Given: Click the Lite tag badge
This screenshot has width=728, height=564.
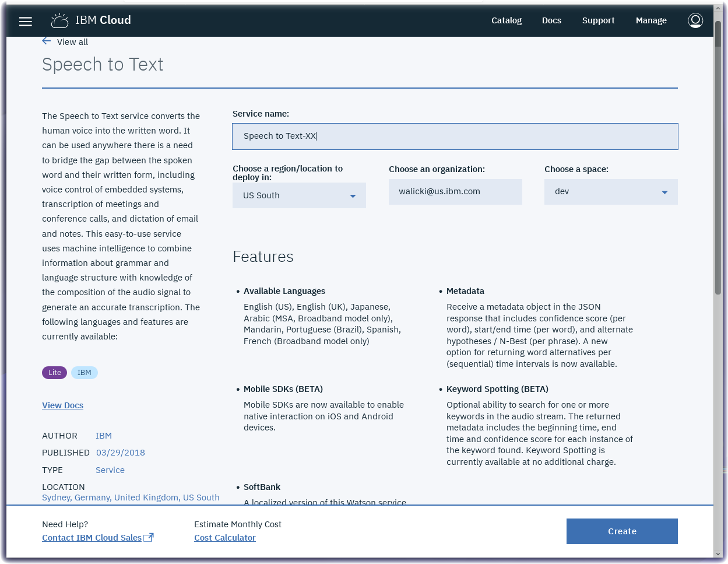Looking at the screenshot, I should [x=55, y=373].
